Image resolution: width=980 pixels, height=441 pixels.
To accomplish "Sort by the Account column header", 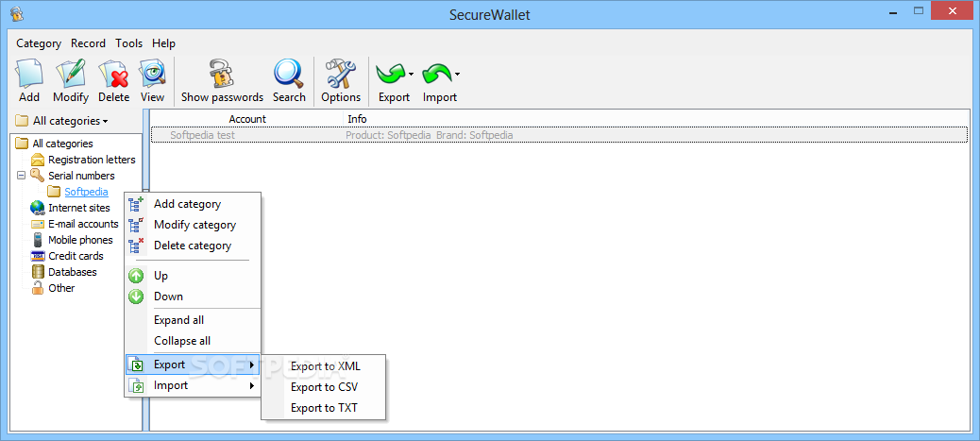I will (246, 119).
